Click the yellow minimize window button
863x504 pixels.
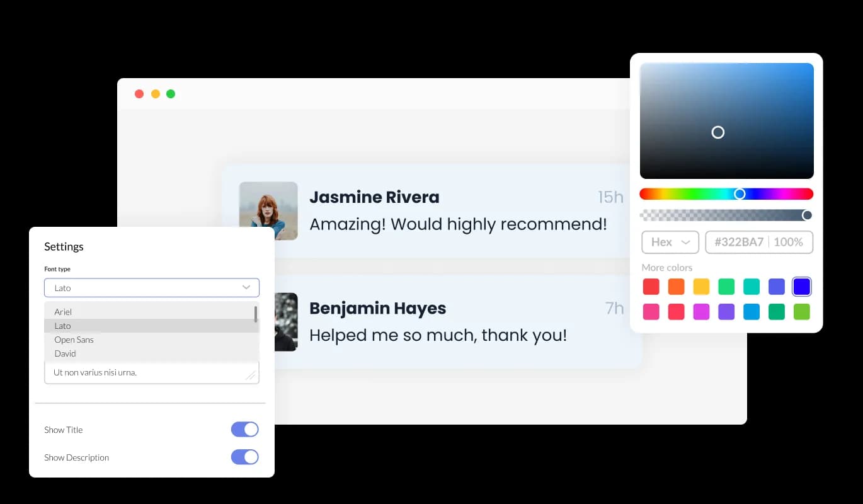point(155,94)
